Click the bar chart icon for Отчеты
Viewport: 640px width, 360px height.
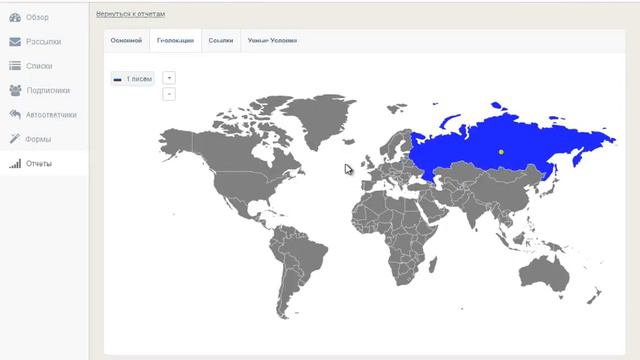(x=15, y=164)
